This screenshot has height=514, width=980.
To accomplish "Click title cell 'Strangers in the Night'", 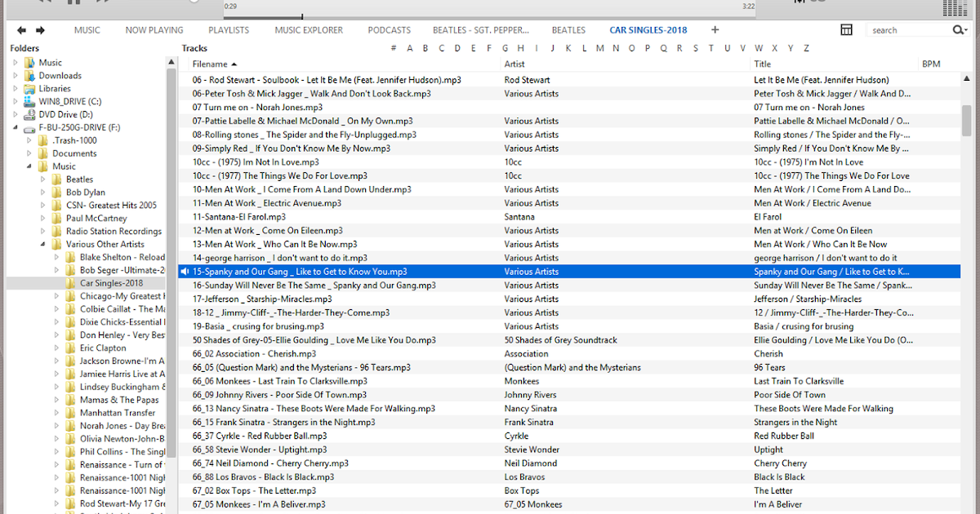I will tap(795, 423).
